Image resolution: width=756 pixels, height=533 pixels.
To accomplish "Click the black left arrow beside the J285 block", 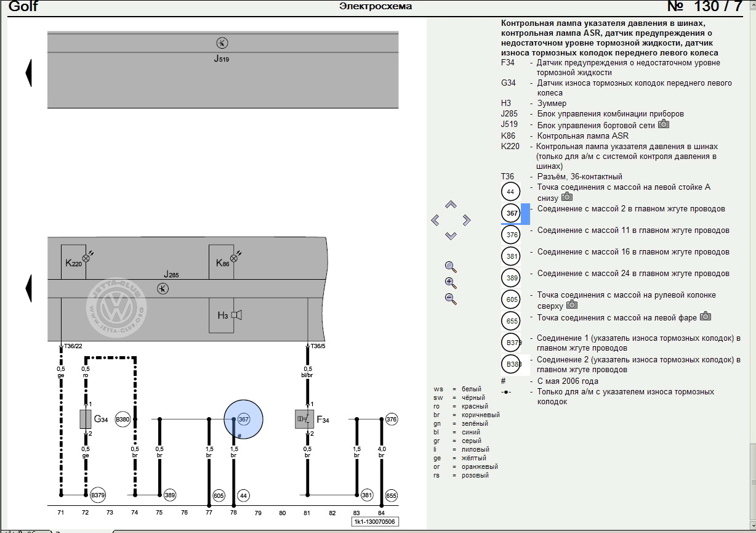I will 28,287.
